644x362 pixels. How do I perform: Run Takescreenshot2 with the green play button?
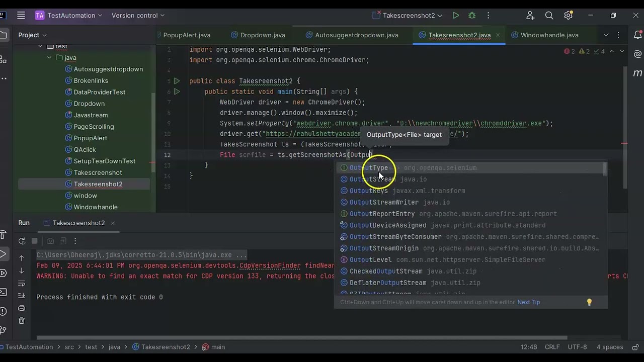tap(455, 16)
